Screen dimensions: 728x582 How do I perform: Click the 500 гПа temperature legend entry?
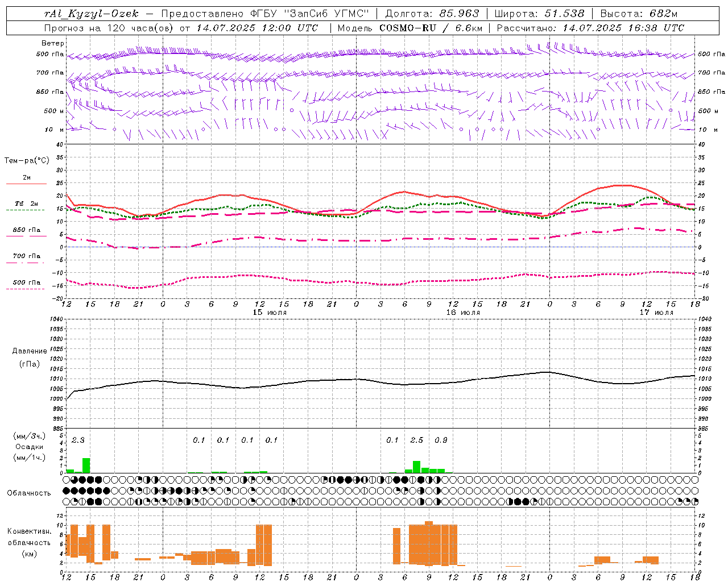[27, 282]
